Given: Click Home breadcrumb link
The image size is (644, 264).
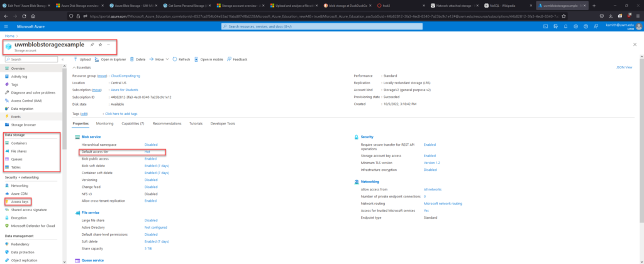Looking at the screenshot, I should (x=9, y=36).
